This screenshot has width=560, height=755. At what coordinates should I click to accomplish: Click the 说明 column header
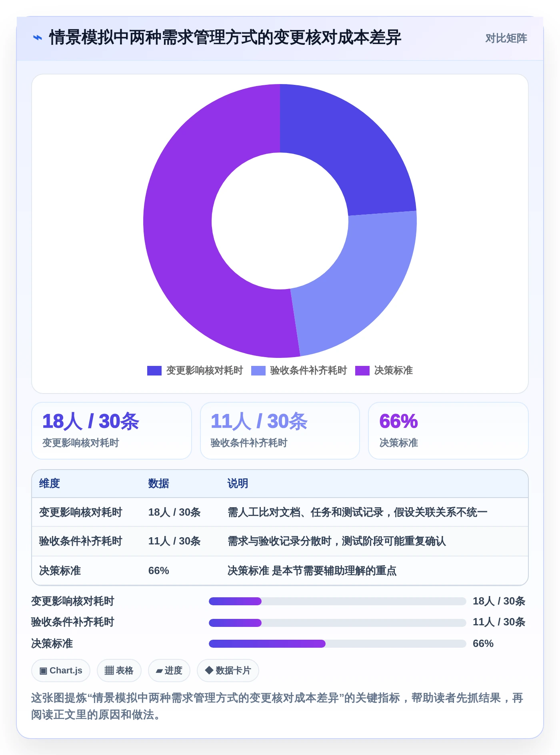click(238, 484)
